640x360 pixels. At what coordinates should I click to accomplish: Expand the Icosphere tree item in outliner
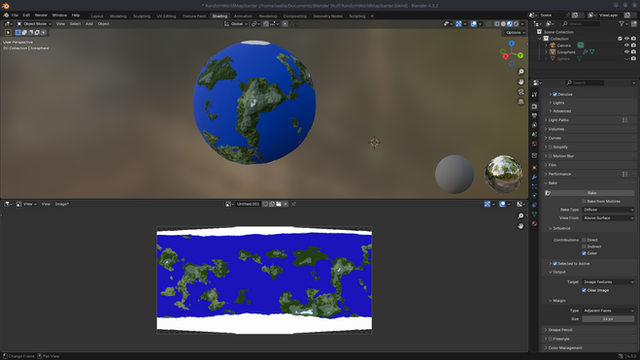546,52
